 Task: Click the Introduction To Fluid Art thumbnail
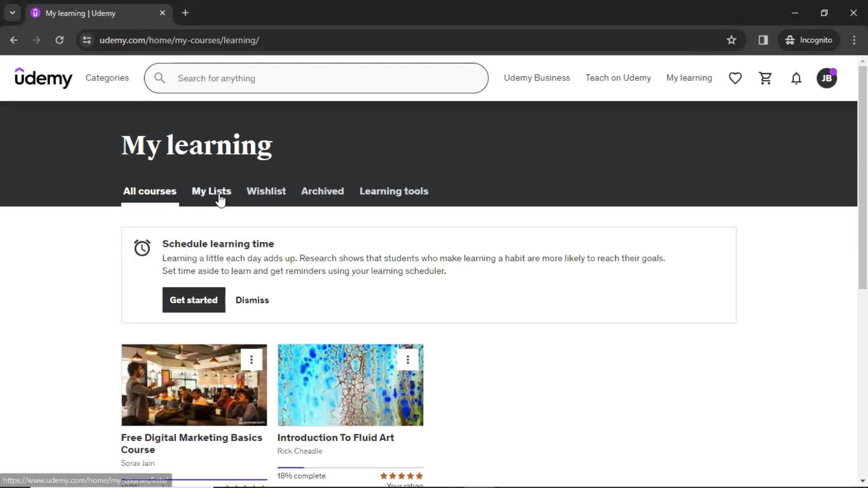click(x=350, y=385)
